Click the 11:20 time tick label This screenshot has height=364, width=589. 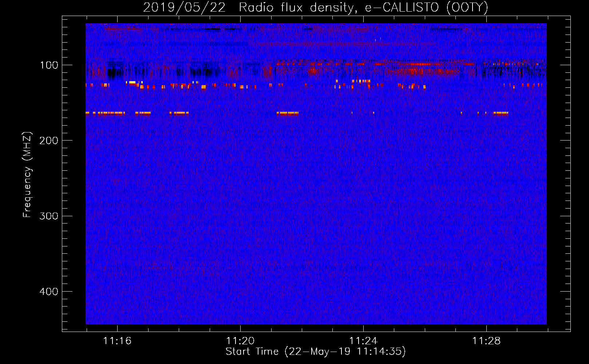click(x=240, y=341)
